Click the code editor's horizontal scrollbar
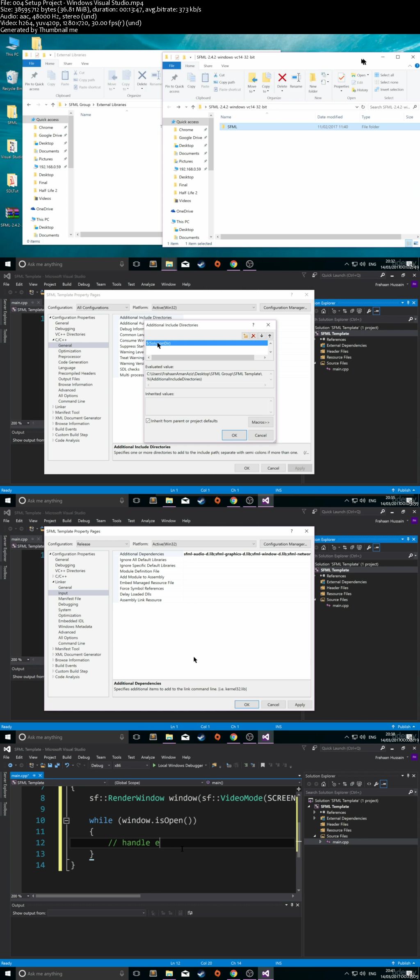Screen dimensions: 420x980 point(164,896)
